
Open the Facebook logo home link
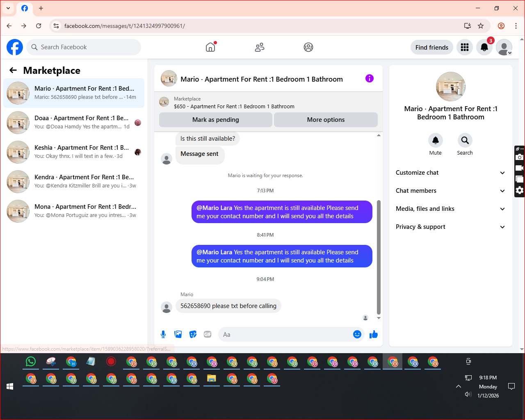pyautogui.click(x=15, y=47)
